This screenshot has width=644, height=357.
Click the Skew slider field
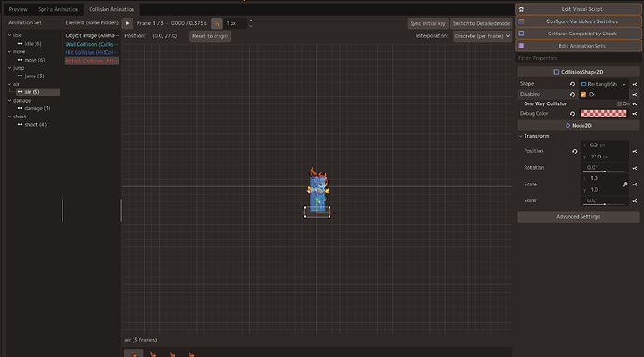[x=604, y=200]
